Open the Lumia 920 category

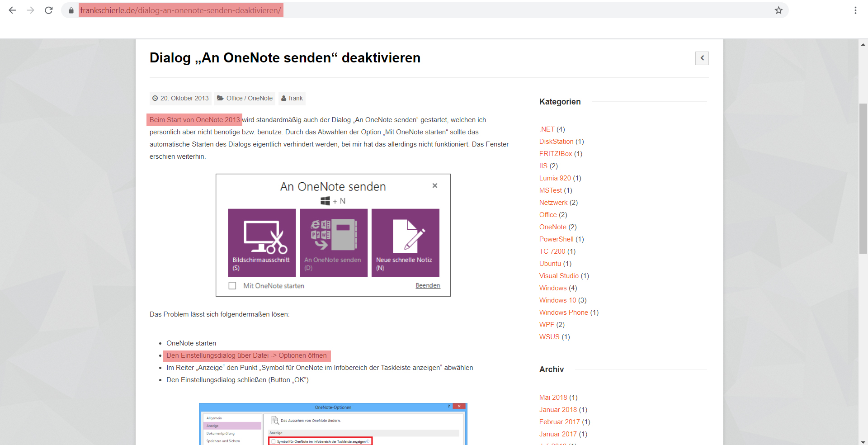[555, 178]
